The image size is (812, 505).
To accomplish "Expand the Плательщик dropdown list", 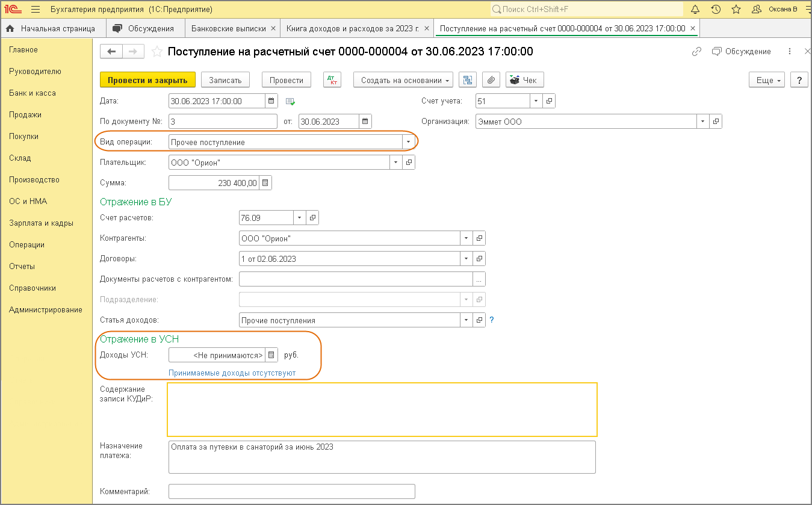I will [x=395, y=163].
